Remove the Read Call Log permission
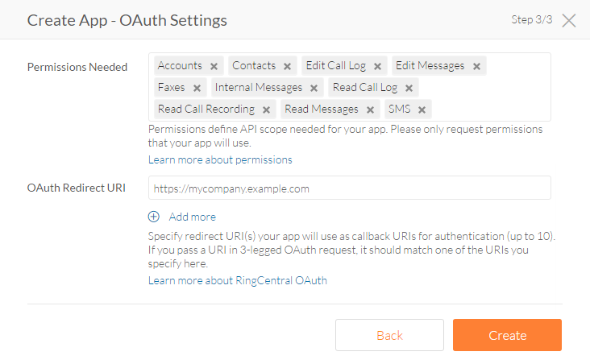Image resolution: width=590 pixels, height=364 pixels. pos(409,88)
